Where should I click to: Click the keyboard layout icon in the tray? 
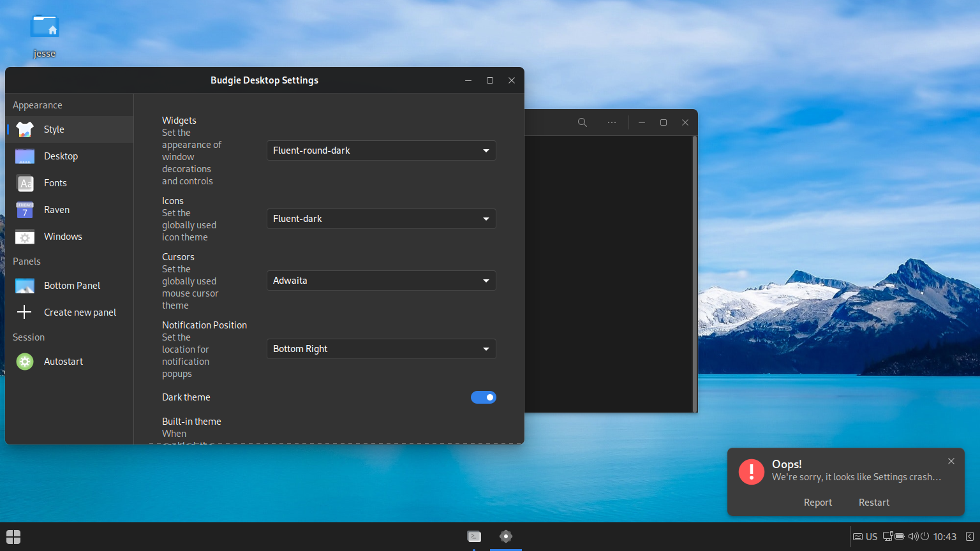point(858,537)
